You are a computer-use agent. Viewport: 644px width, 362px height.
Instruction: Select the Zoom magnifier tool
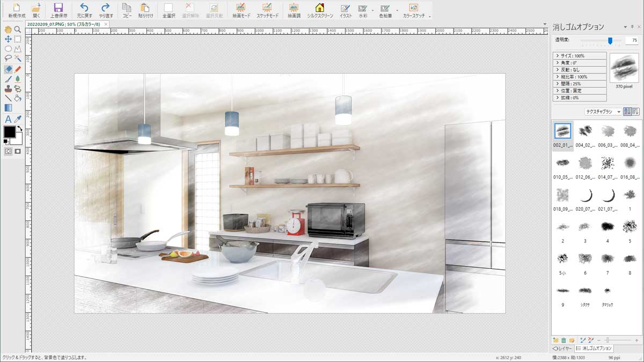[18, 29]
